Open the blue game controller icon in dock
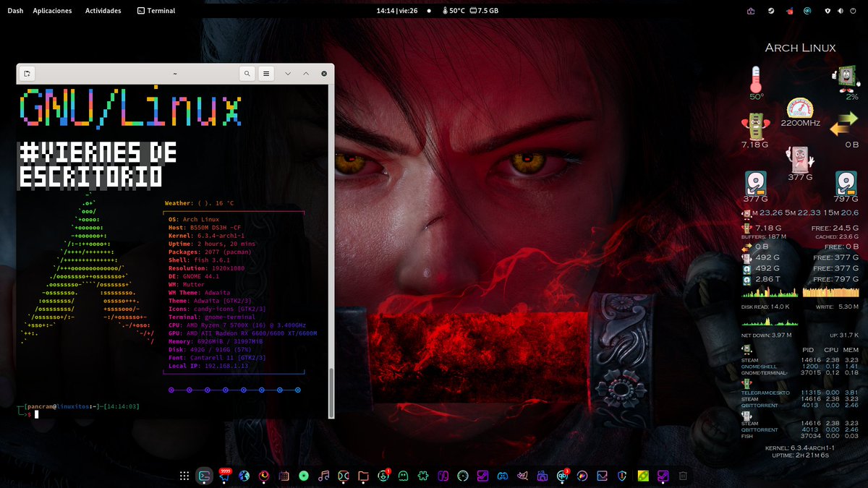868x488 pixels. pyautogui.click(x=502, y=476)
